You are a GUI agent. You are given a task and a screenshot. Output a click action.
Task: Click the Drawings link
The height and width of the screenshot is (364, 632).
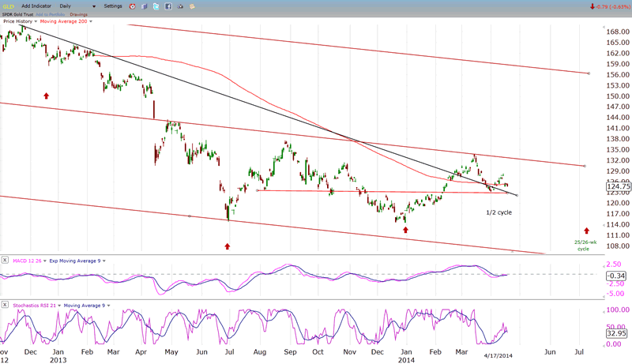tap(79, 14)
